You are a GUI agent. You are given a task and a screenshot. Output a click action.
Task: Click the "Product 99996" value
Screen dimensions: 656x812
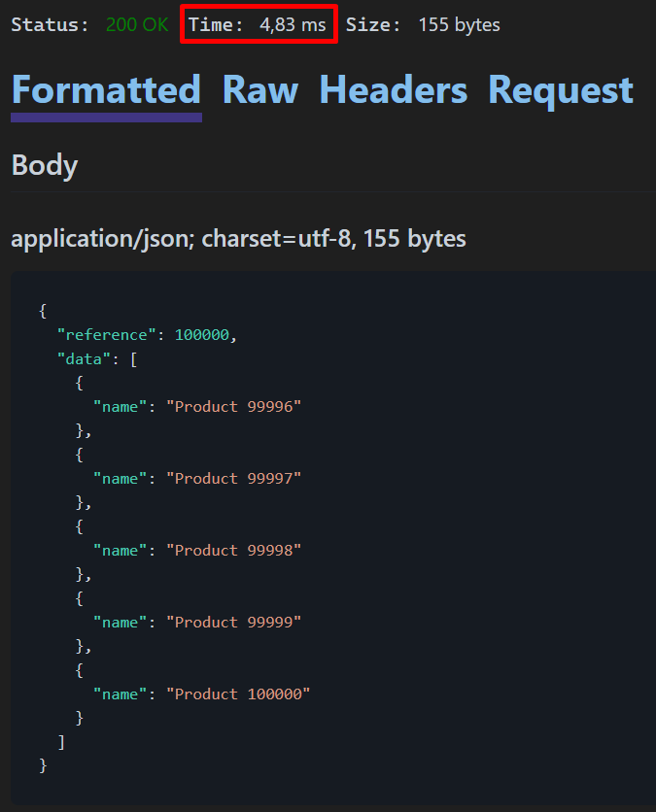pos(233,407)
